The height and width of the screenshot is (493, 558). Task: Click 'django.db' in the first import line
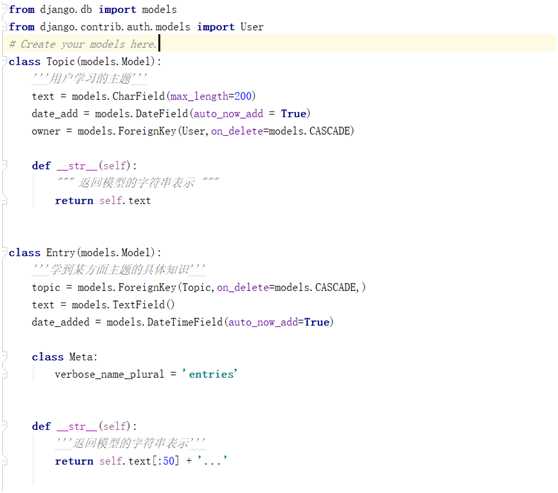click(66, 9)
